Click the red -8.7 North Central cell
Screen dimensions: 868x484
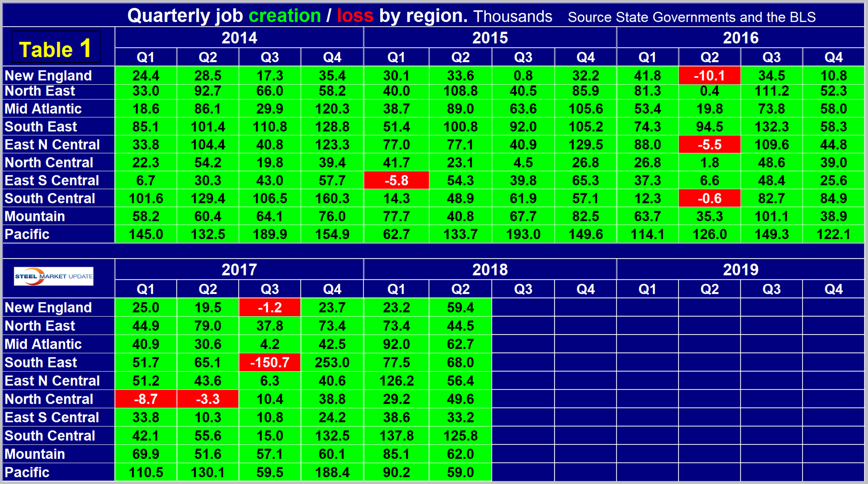(145, 399)
